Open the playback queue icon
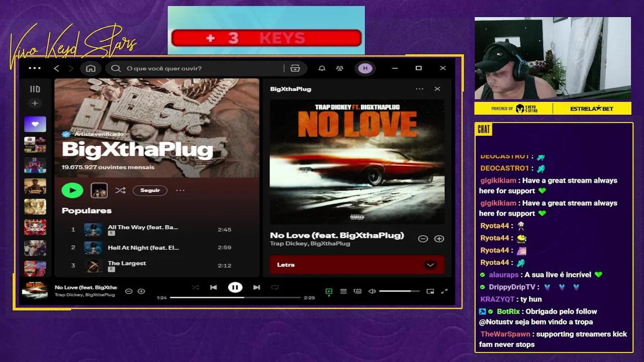This screenshot has height=362, width=644. click(343, 291)
